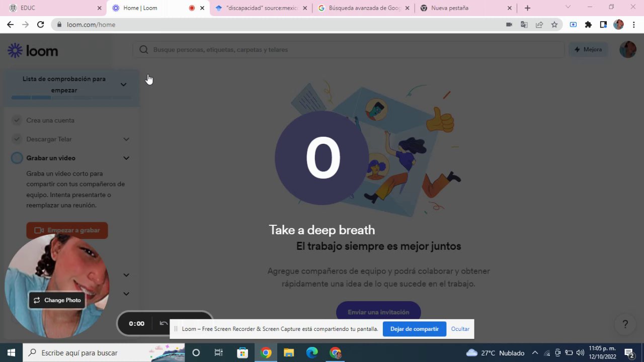Click the translate page icon
Image resolution: width=644 pixels, height=362 pixels.
(x=524, y=24)
